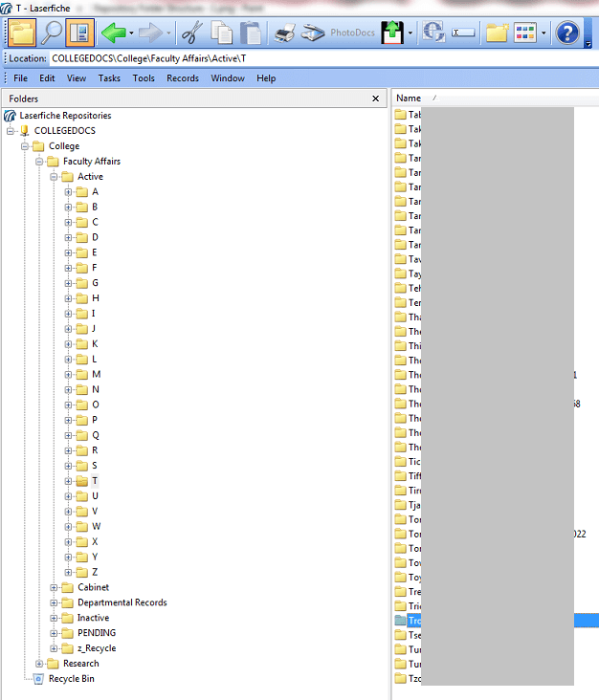Click the green arrow import icon

click(392, 33)
